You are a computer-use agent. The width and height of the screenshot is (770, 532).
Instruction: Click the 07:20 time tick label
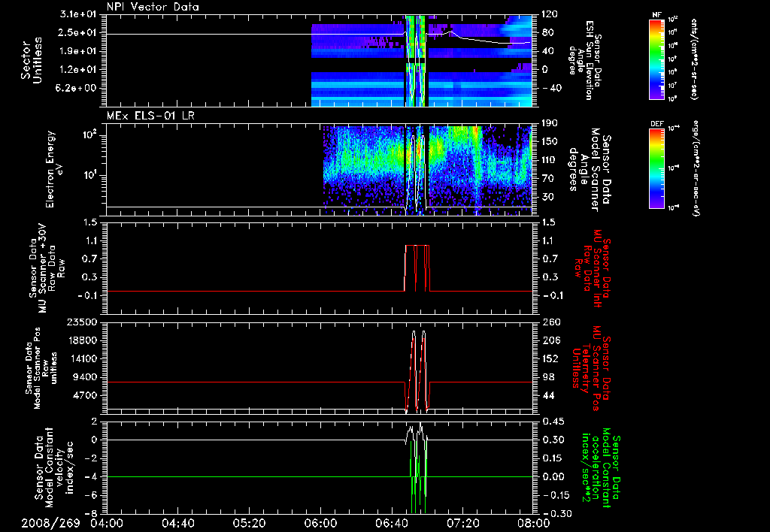(x=462, y=523)
